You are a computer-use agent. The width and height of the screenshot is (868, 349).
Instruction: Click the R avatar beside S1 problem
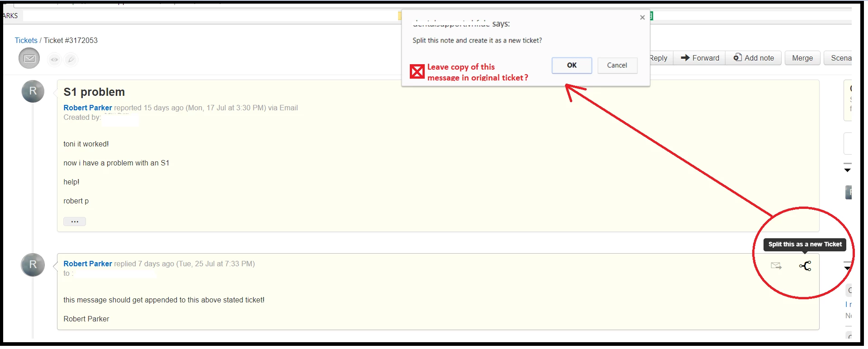(x=33, y=91)
